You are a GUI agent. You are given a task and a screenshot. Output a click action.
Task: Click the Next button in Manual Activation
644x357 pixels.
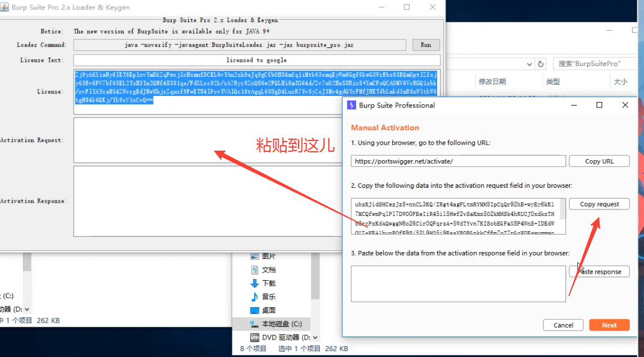(609, 325)
